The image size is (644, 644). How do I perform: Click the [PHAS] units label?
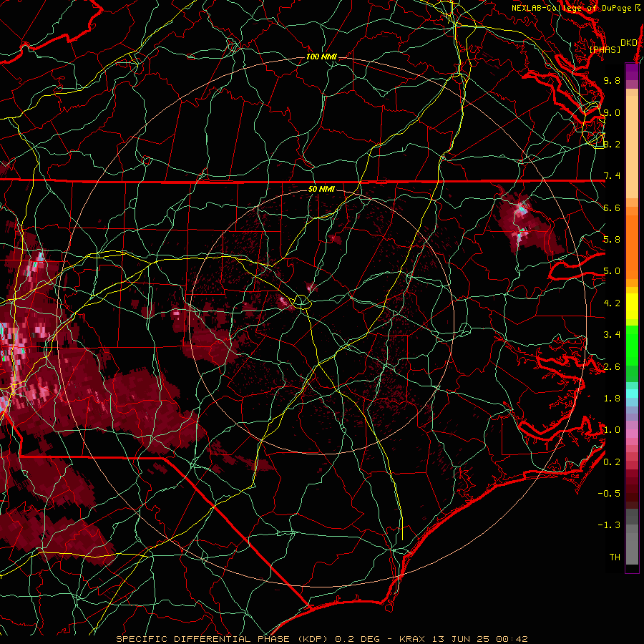tap(605, 50)
